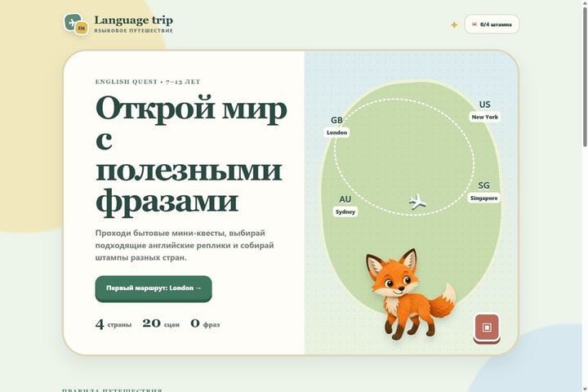
Task: Select the Singapore map label
Action: 483,198
